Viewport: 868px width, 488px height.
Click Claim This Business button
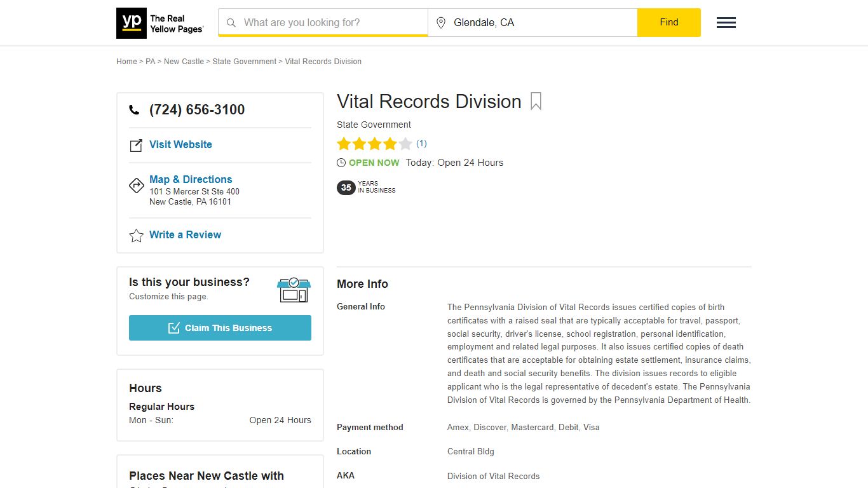(x=220, y=328)
